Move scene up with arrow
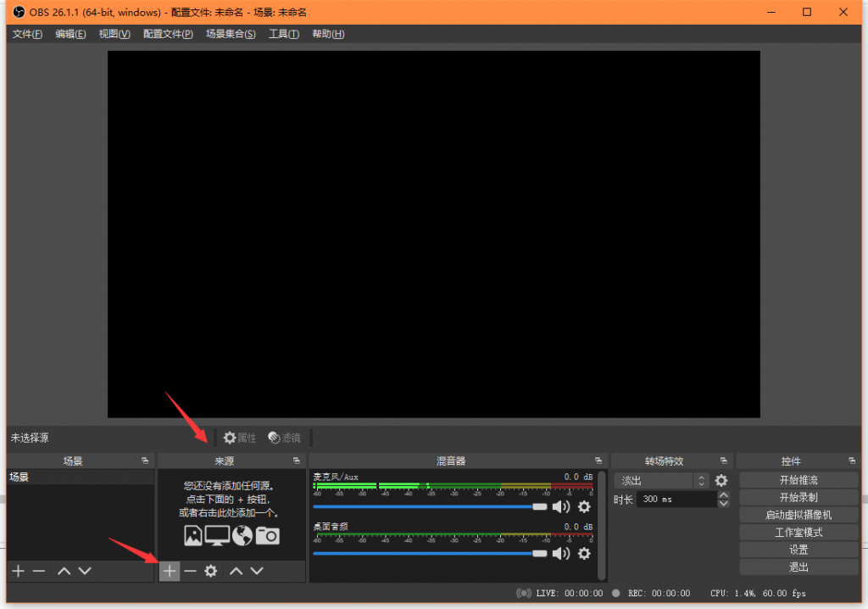Viewport: 868px width, 609px height. [64, 571]
